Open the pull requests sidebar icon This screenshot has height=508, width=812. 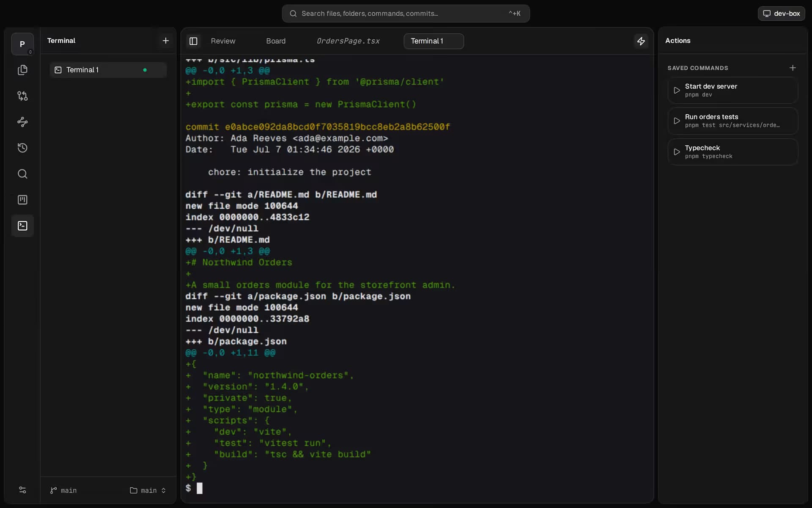click(22, 96)
